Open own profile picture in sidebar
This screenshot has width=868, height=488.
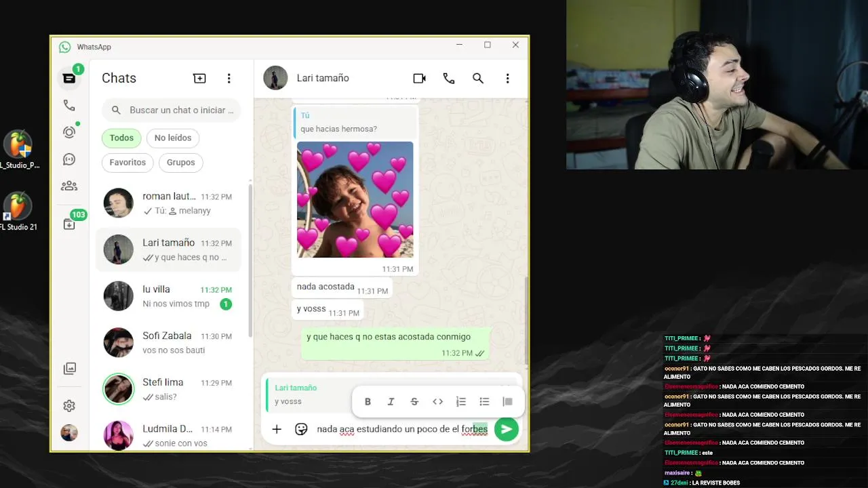(x=69, y=433)
